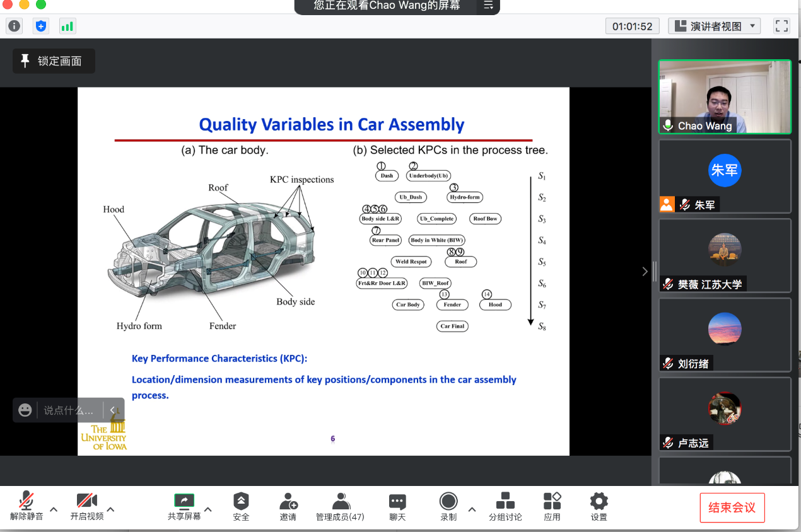The image size is (801, 532).
Task: Open the 应用 apps panel
Action: click(552, 507)
